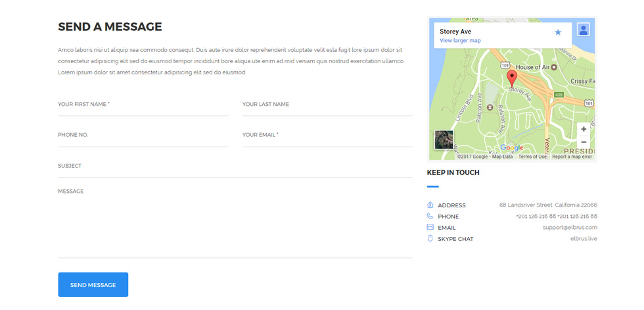644x310 pixels.
Task: Click the ©2017 Google Map Data text
Action: [485, 157]
